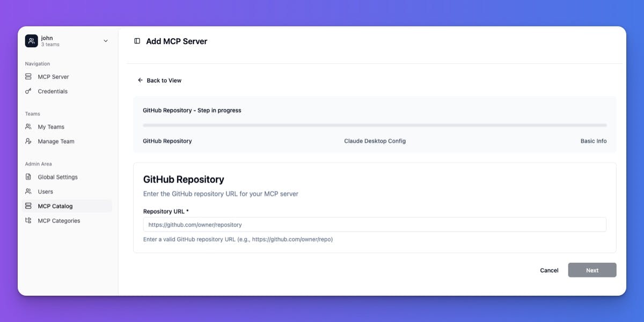The width and height of the screenshot is (644, 322).
Task: Click the Cancel button
Action: coord(548,270)
